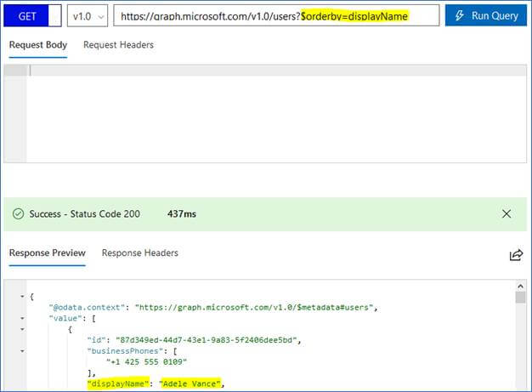Click the share response icon
Viewport: 532px width, 392px height.
pyautogui.click(x=515, y=254)
